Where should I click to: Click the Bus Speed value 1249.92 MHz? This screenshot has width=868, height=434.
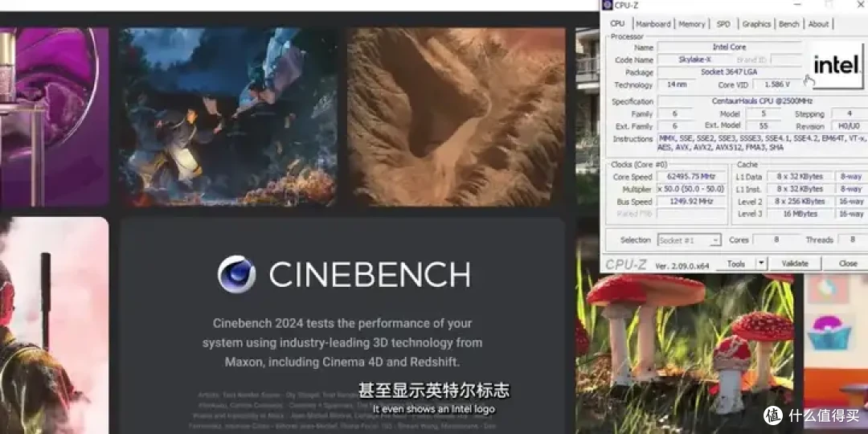pos(691,202)
